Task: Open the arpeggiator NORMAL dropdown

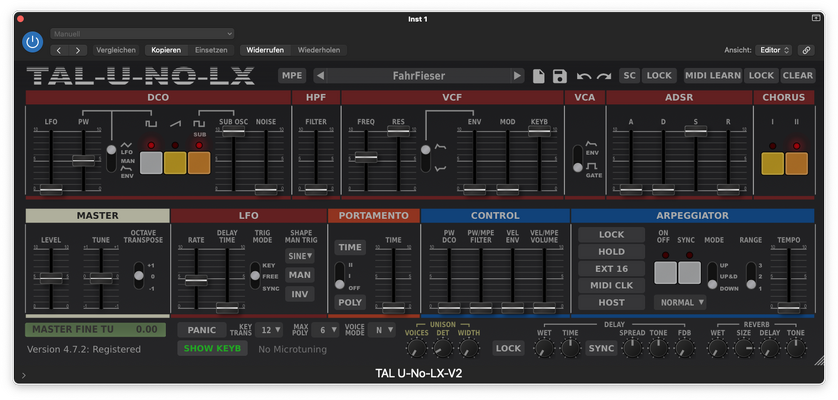Action: pos(680,302)
